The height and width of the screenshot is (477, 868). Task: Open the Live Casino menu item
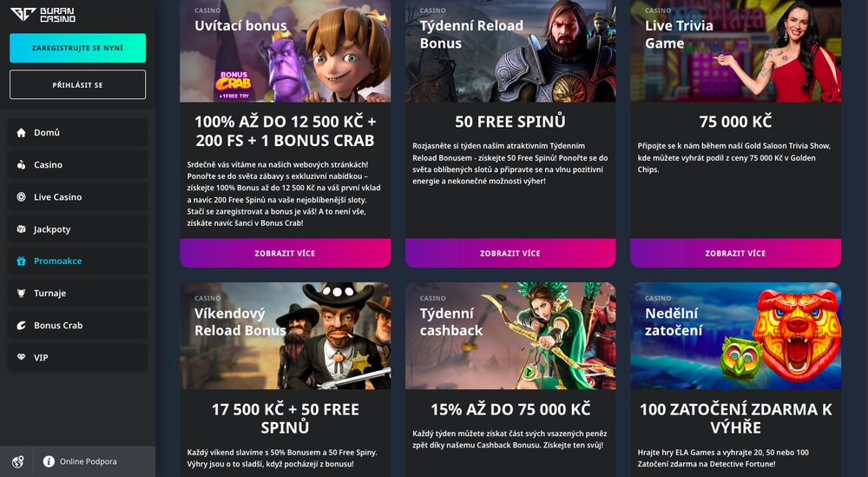tap(77, 196)
